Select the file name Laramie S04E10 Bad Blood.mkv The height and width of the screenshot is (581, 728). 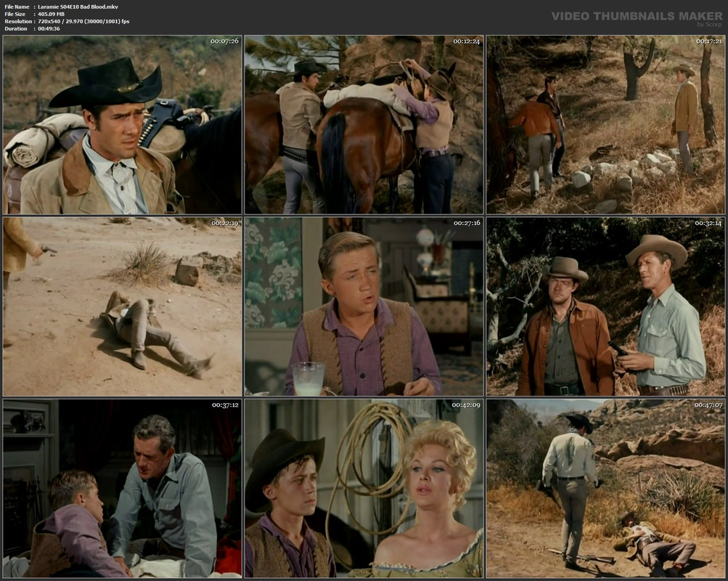(78, 7)
